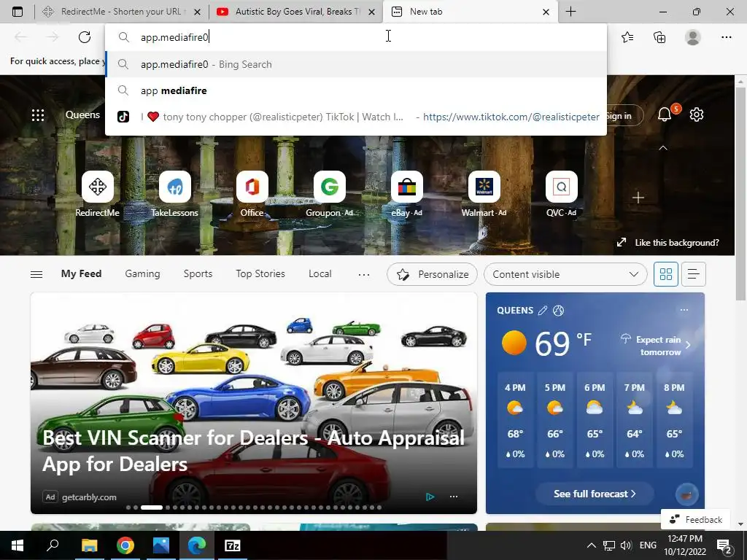Click the browser refresh icon

(85, 37)
